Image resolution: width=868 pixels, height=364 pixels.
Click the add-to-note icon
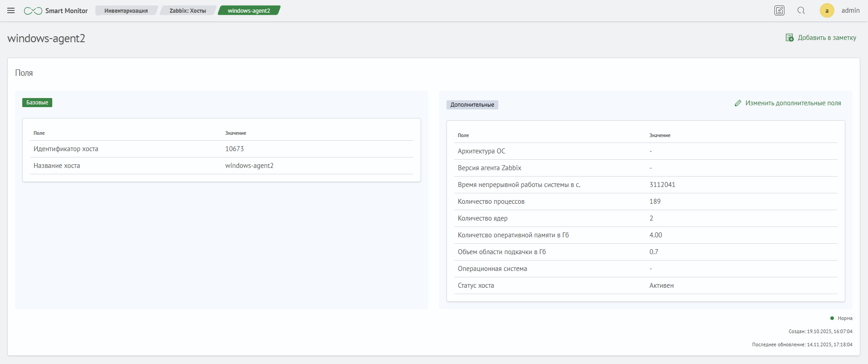click(x=789, y=38)
